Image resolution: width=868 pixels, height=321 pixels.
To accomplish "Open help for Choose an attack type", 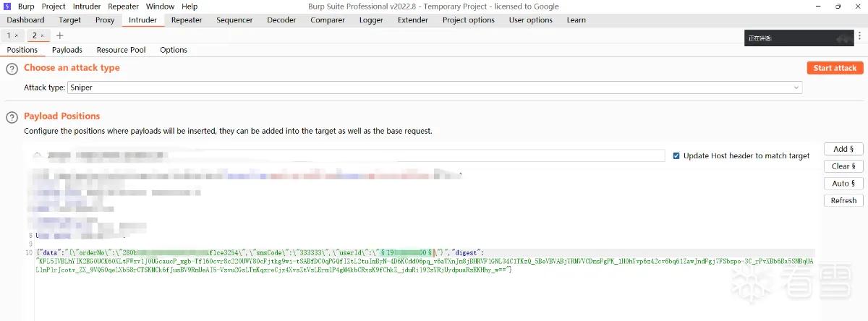I will [x=12, y=69].
